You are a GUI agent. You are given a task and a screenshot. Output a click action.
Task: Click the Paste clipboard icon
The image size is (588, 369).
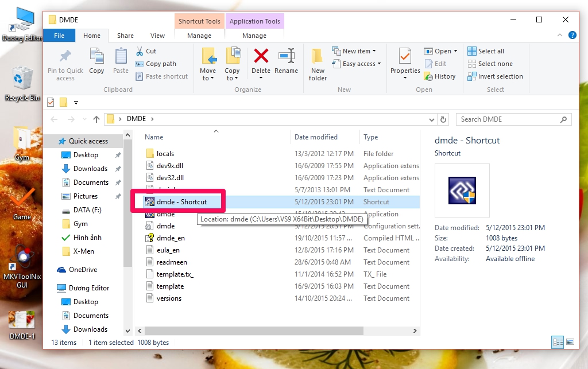click(121, 56)
